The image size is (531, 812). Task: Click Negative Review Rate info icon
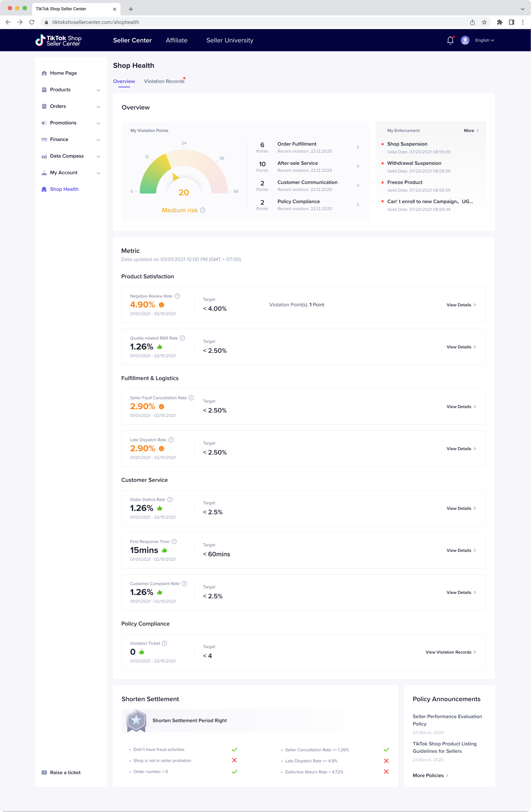(x=177, y=296)
